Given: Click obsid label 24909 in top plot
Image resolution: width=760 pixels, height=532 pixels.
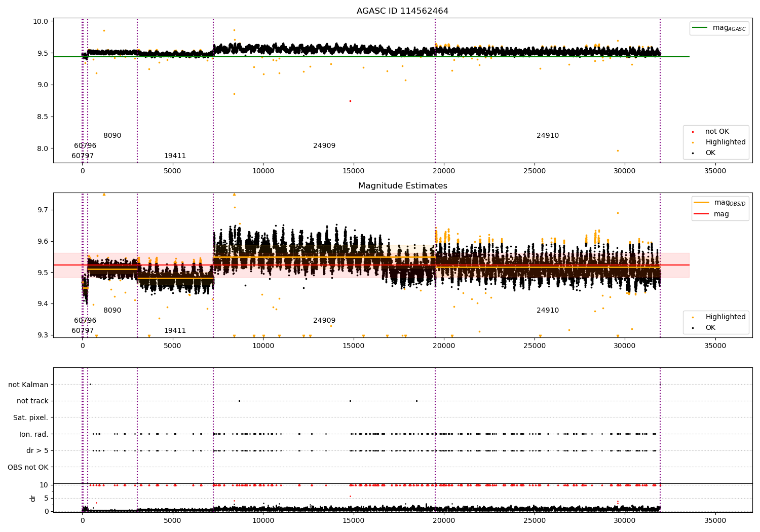Looking at the screenshot, I should [x=324, y=146].
